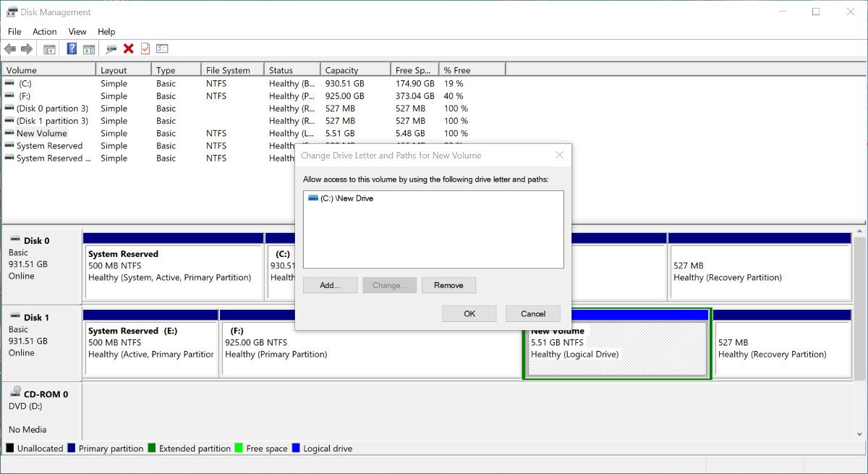Click the Remove button in the dialog
This screenshot has width=868, height=474.
click(448, 285)
